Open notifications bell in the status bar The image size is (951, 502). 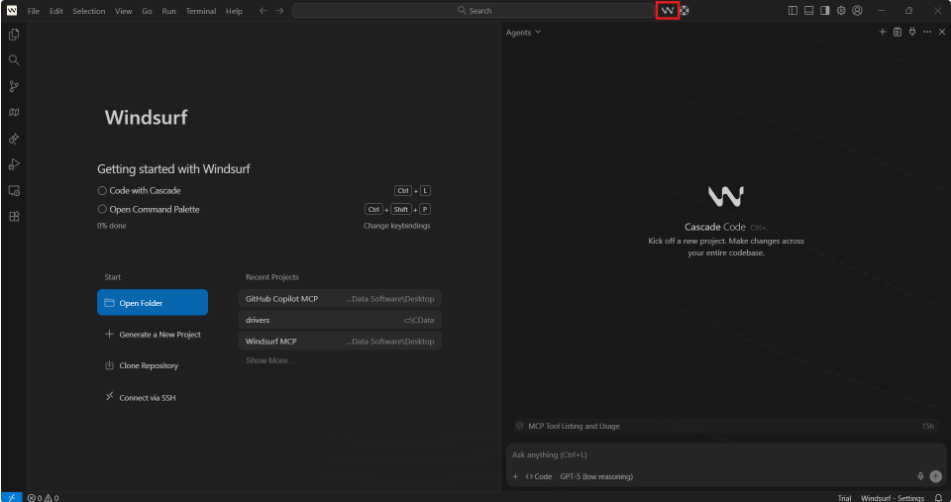(x=938, y=498)
